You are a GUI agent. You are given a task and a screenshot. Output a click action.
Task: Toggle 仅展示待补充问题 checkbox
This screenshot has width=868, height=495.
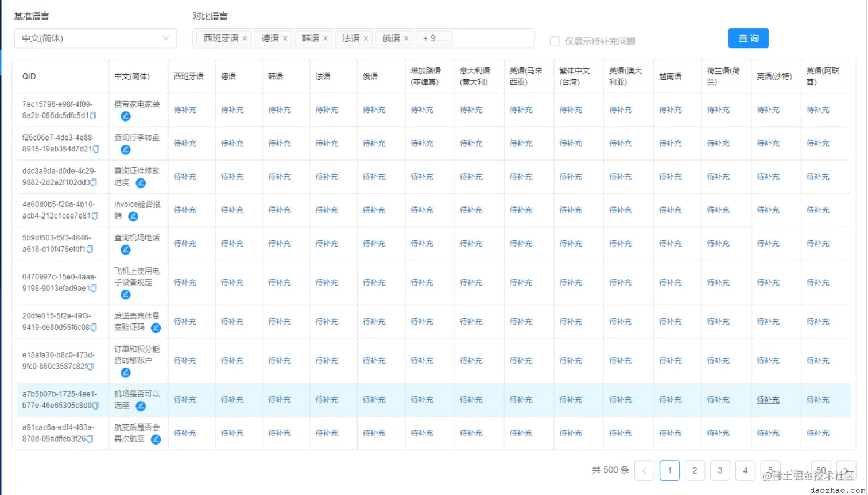(555, 41)
